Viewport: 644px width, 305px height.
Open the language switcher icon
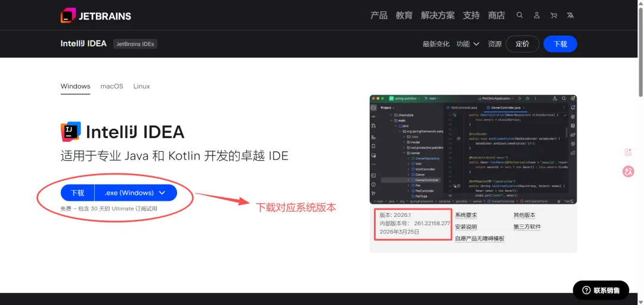pyautogui.click(x=571, y=15)
